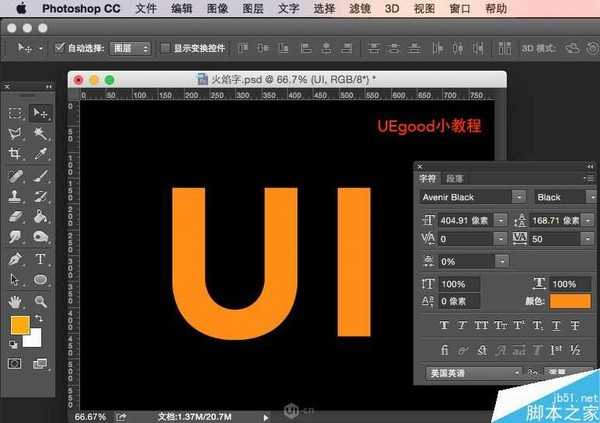Switch to the 段落 panel tab

click(x=455, y=177)
